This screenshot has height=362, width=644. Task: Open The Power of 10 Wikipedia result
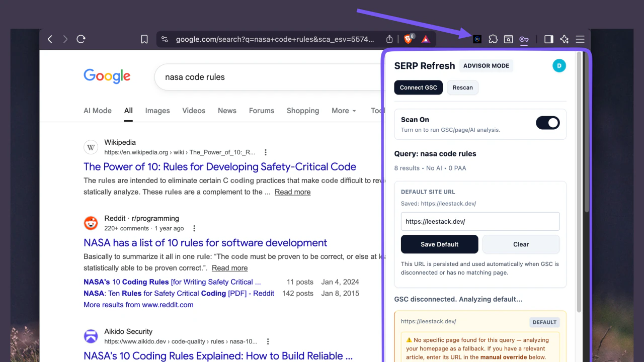coord(220,166)
